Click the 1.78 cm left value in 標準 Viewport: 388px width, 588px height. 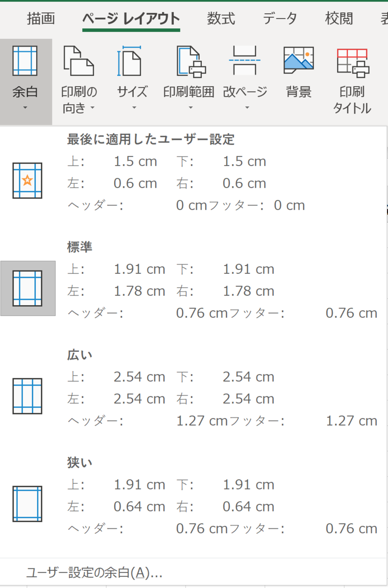140,292
